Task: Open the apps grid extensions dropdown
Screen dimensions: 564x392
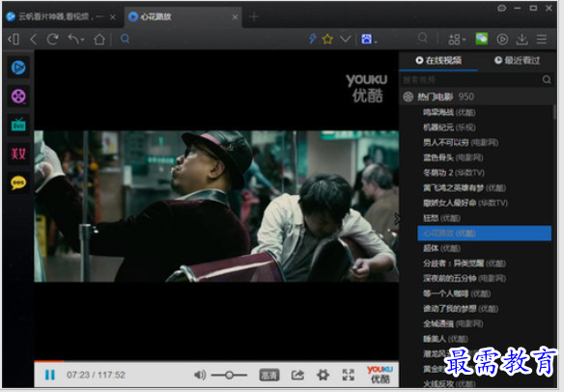Action: (x=457, y=39)
